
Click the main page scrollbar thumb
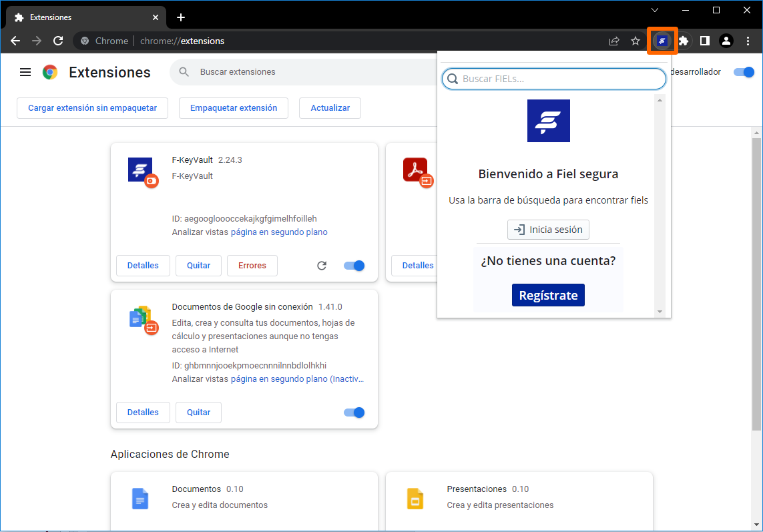point(756,284)
